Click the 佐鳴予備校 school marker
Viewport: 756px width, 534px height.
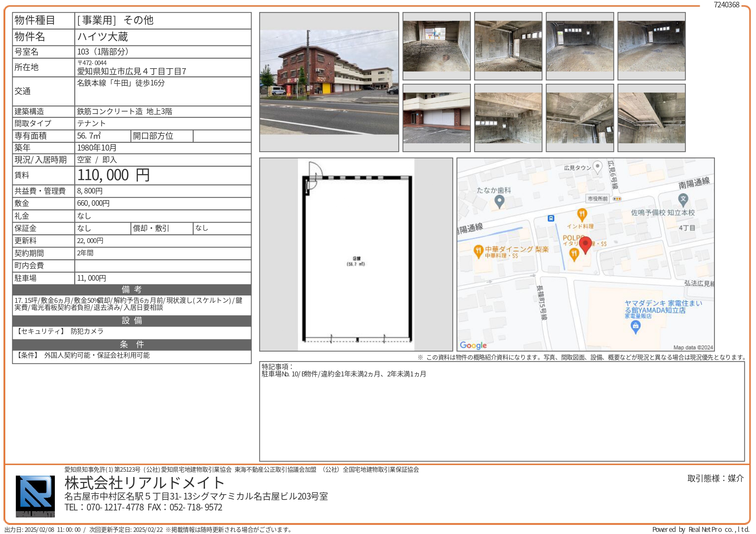pos(683,200)
